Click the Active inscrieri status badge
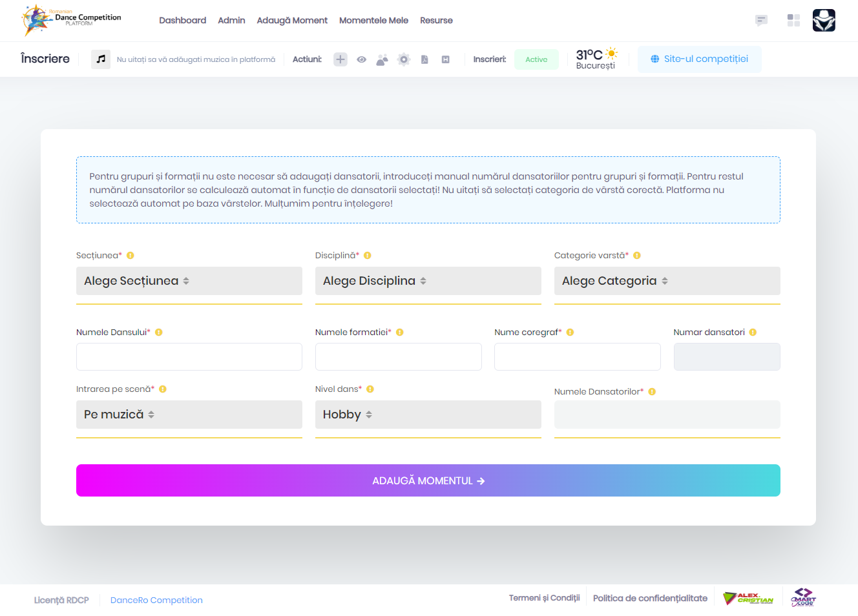The image size is (858, 616). coord(536,59)
